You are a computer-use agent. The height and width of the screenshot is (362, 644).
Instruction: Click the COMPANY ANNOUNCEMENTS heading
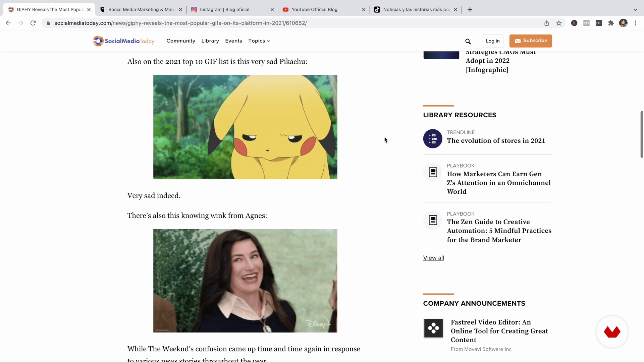[474, 303]
